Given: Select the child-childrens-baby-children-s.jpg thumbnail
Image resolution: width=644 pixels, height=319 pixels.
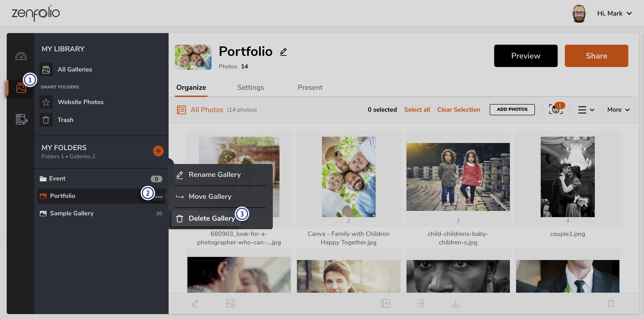Looking at the screenshot, I should coord(458,177).
